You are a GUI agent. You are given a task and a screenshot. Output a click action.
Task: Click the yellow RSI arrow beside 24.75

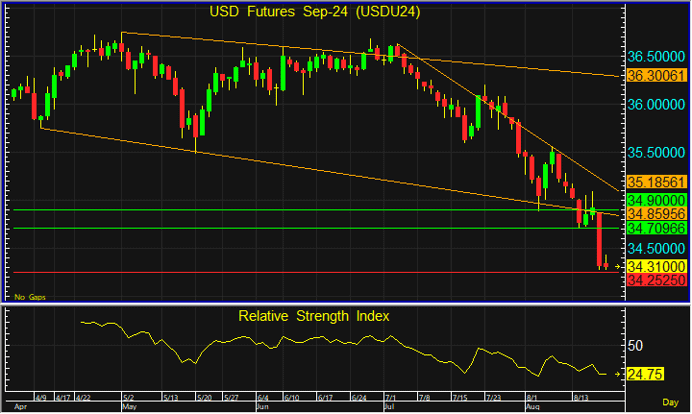point(619,374)
